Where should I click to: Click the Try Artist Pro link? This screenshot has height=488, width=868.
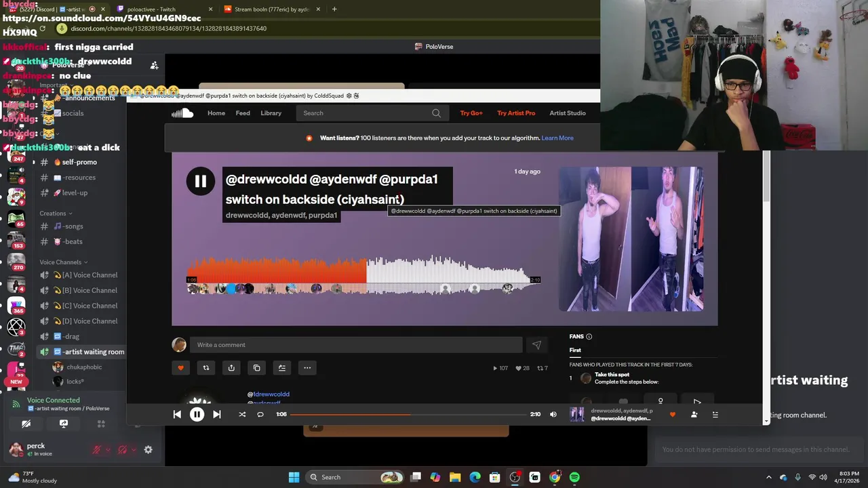(x=516, y=113)
